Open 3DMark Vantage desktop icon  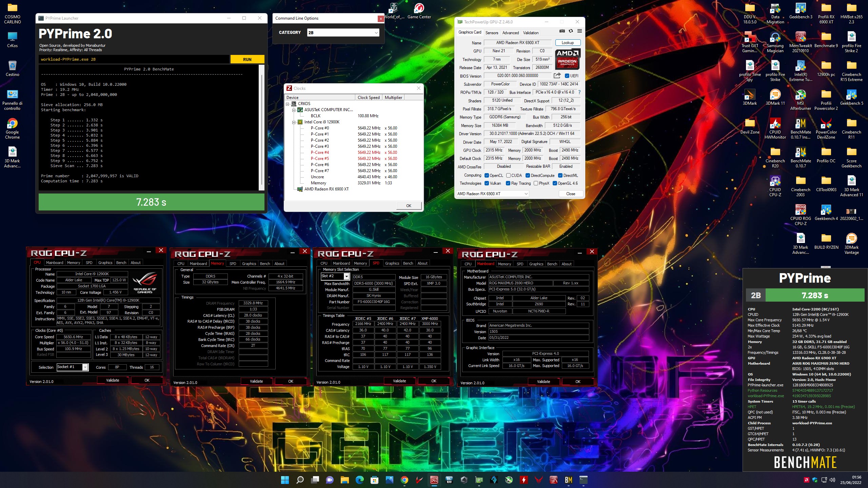[851, 244]
